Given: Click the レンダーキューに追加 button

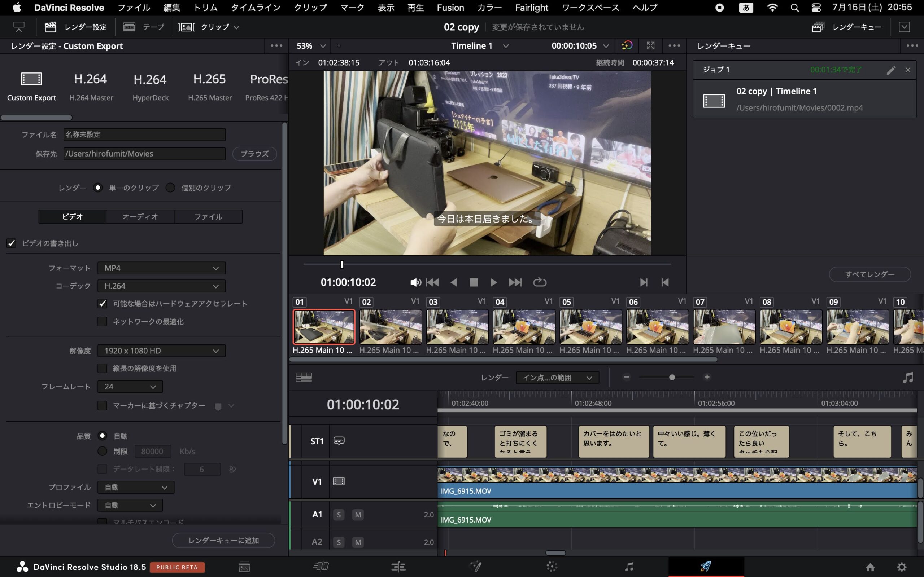Looking at the screenshot, I should pos(223,540).
